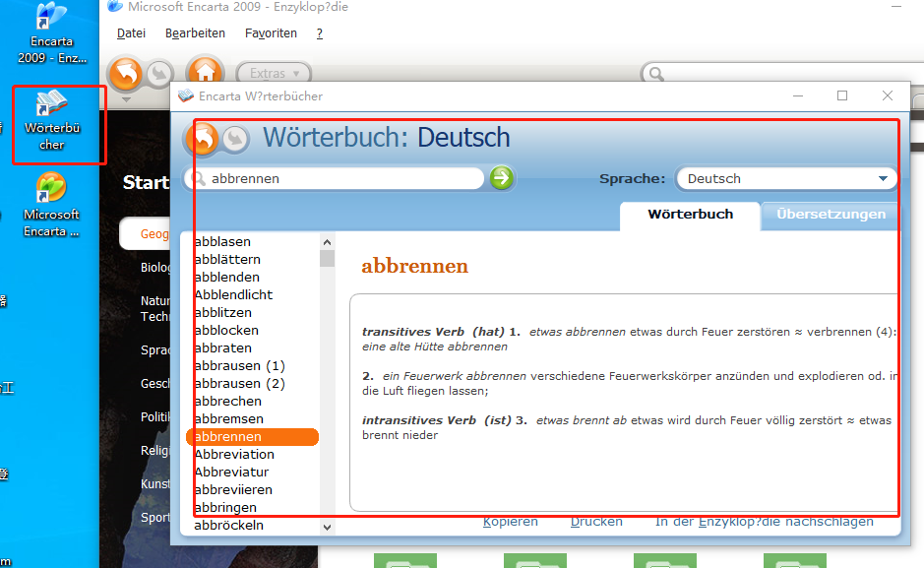The width and height of the screenshot is (924, 568).
Task: Click the search field containing abbrennen
Action: [x=334, y=178]
